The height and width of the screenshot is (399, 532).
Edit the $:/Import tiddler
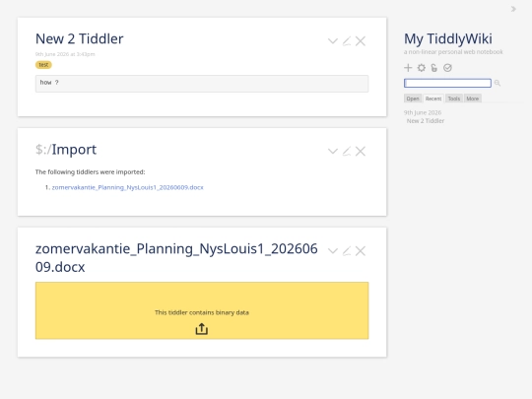coord(347,151)
